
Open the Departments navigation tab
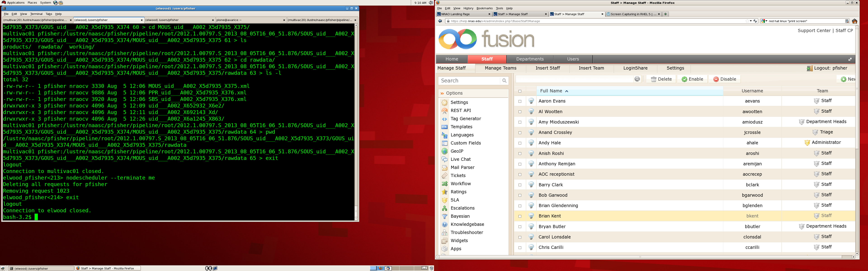(530, 59)
